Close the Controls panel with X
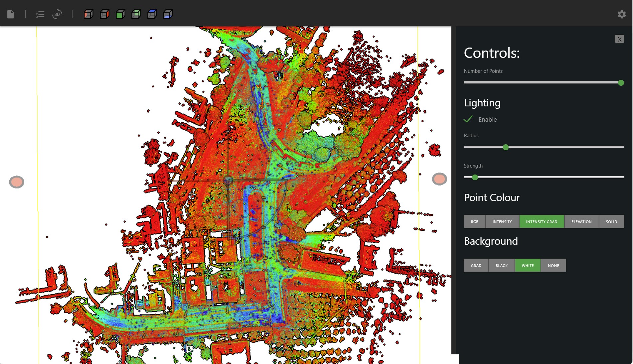 click(x=619, y=39)
